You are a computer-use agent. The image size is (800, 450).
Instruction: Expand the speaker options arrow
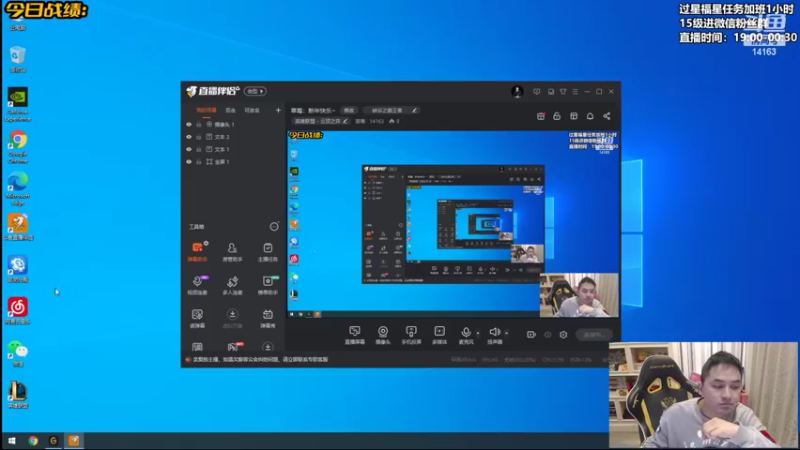point(507,333)
